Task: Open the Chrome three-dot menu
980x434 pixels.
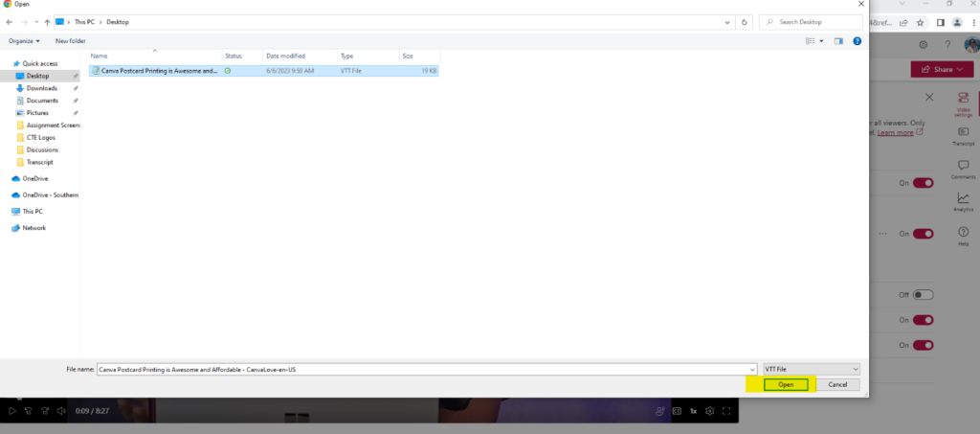Action: [x=973, y=22]
